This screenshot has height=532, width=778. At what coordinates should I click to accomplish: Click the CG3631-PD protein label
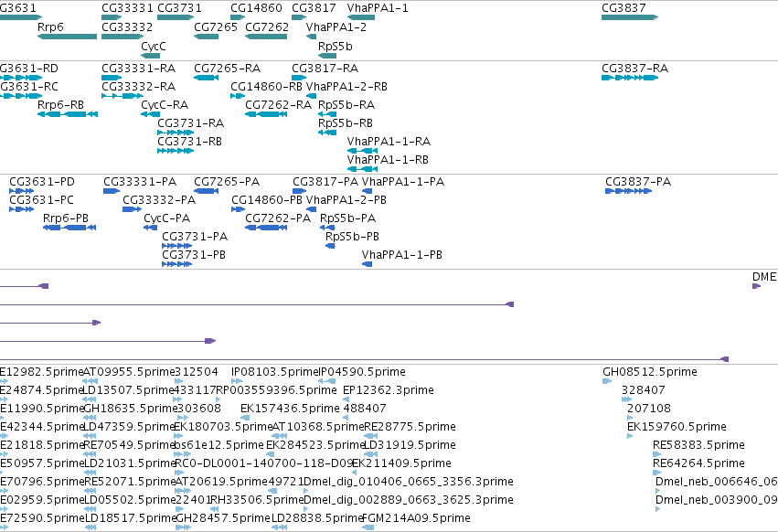(x=42, y=182)
